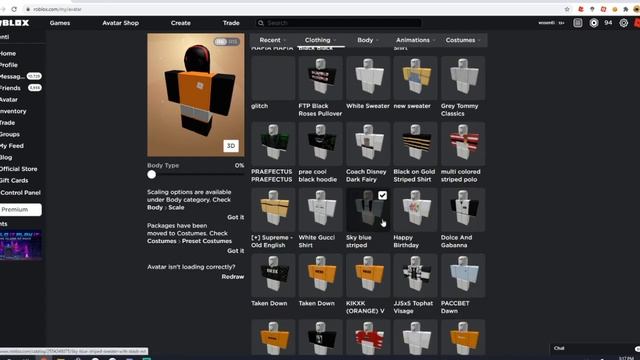Dismiss packages notice with Got it
The width and height of the screenshot is (640, 360).
(x=236, y=251)
